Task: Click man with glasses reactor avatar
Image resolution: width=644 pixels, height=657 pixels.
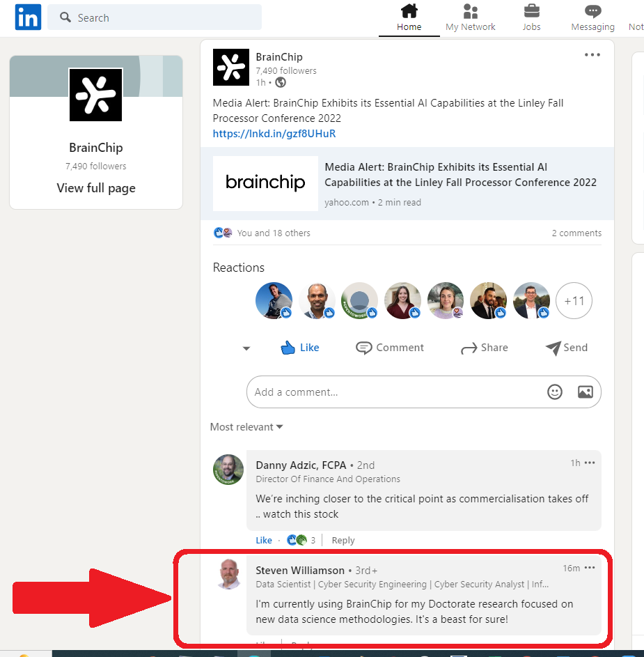Action: (x=531, y=300)
